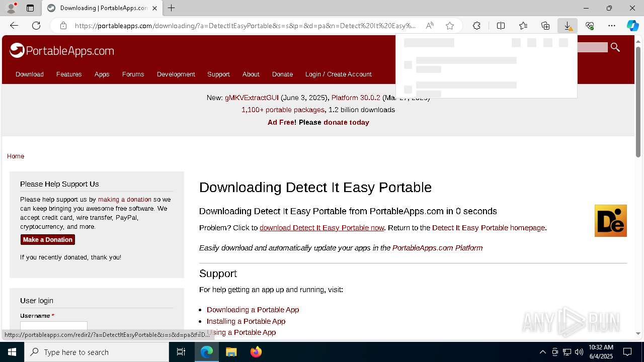Launch Firefox from the taskbar
Image resolution: width=644 pixels, height=362 pixels.
click(256, 352)
